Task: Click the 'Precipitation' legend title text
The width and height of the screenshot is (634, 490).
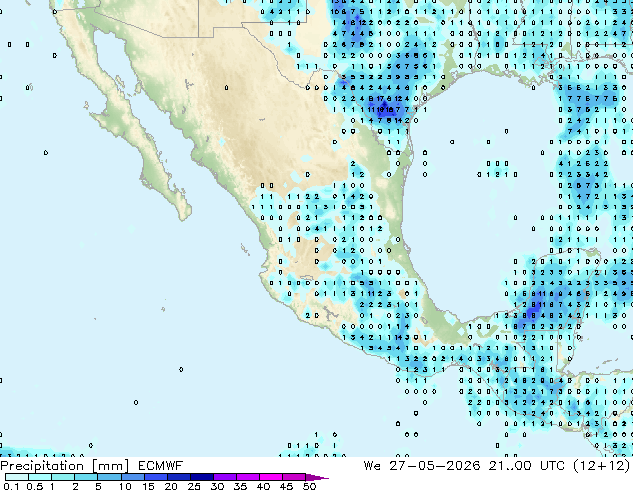Action: [x=42, y=466]
